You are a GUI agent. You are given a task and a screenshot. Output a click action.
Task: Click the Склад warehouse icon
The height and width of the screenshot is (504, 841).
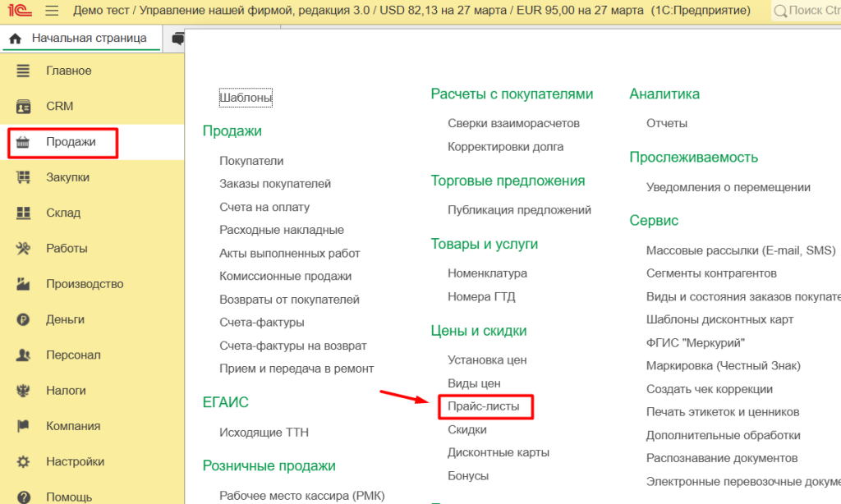point(24,213)
